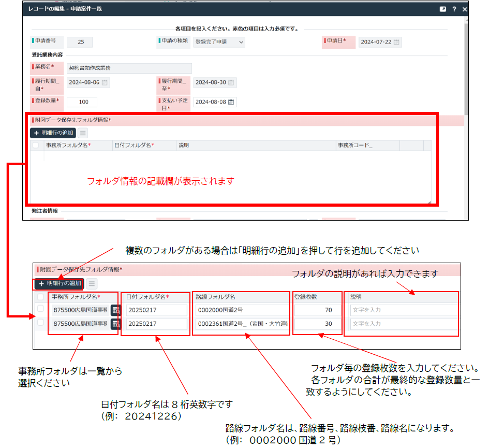Open calendar for 支払い予定日 date field
Screen dimensions: 489x448
(231, 102)
